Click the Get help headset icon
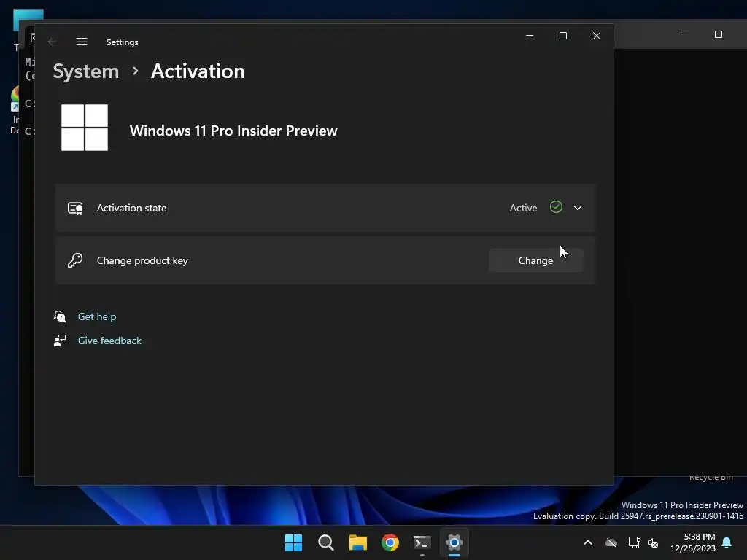Screen dimensions: 747x560 click(60, 316)
